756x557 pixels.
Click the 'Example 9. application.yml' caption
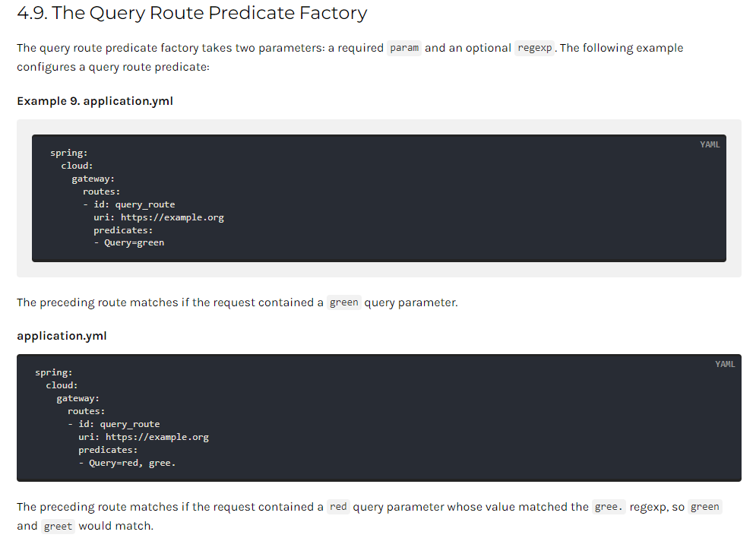(x=95, y=101)
